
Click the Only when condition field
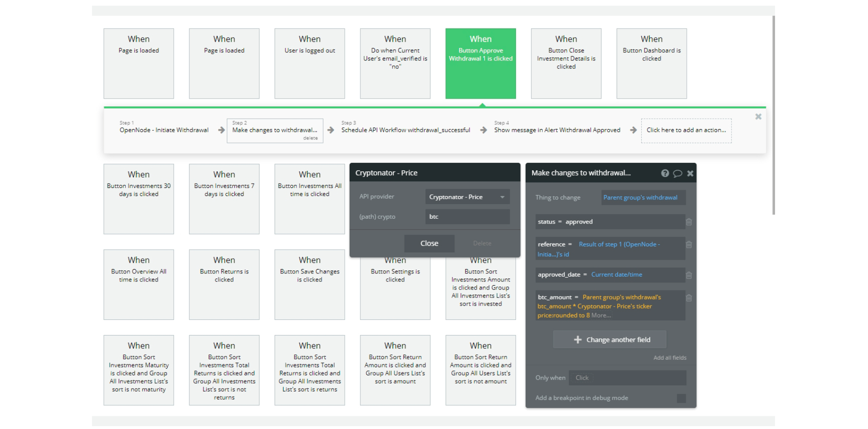(627, 378)
